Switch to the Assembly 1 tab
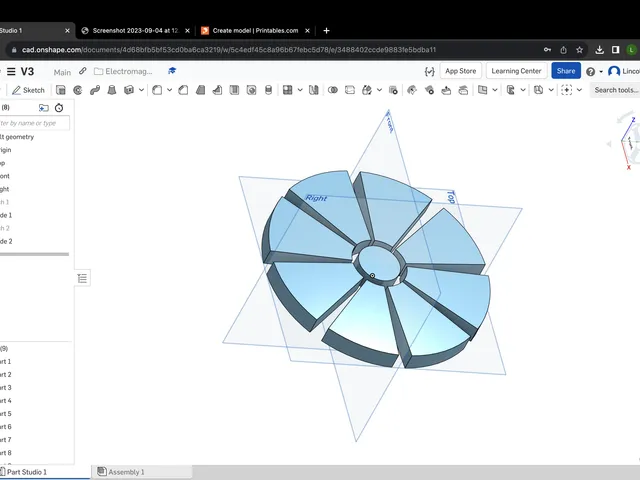 click(x=121, y=472)
